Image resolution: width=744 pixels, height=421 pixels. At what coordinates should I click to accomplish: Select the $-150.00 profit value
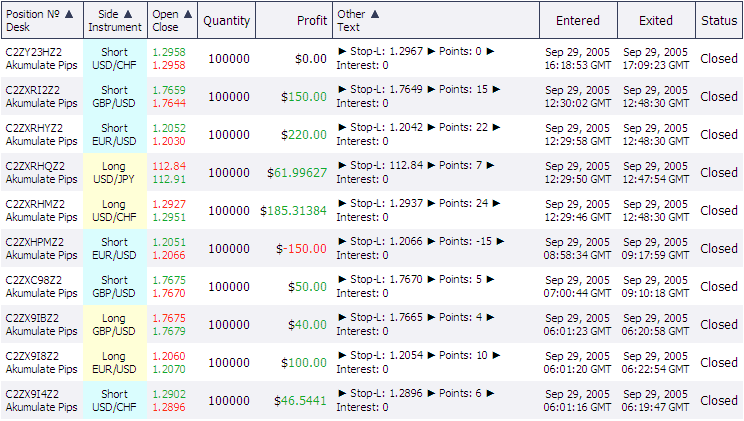tap(301, 249)
